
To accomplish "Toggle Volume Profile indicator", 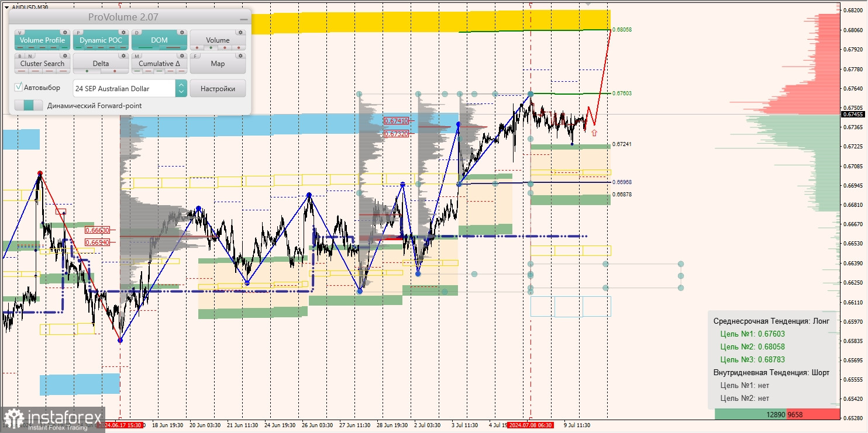I will click(x=43, y=40).
